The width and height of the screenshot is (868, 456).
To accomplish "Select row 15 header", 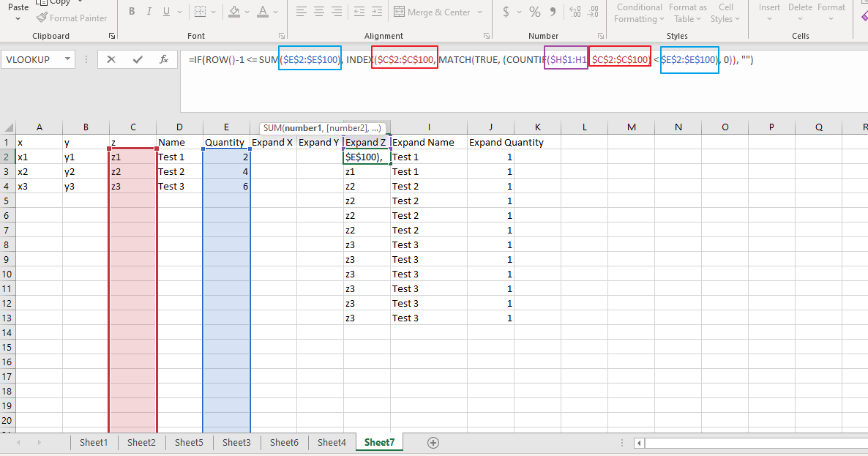I will [7, 347].
